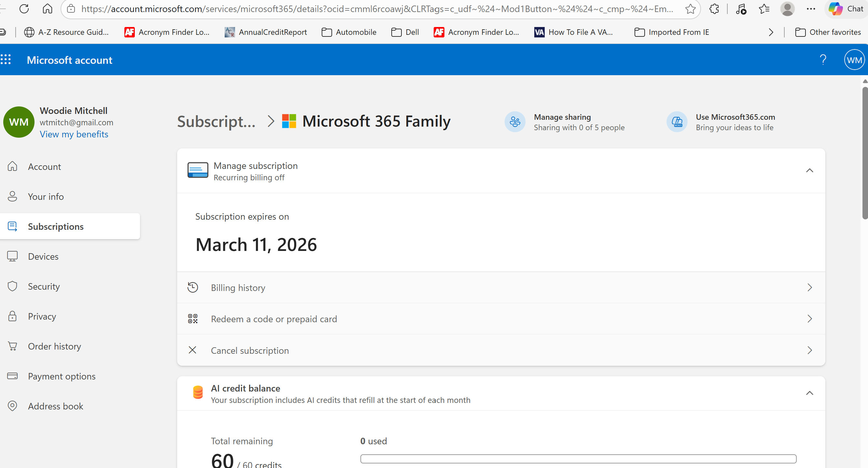Open the favorites list icon
This screenshot has width=868, height=468.
[764, 9]
